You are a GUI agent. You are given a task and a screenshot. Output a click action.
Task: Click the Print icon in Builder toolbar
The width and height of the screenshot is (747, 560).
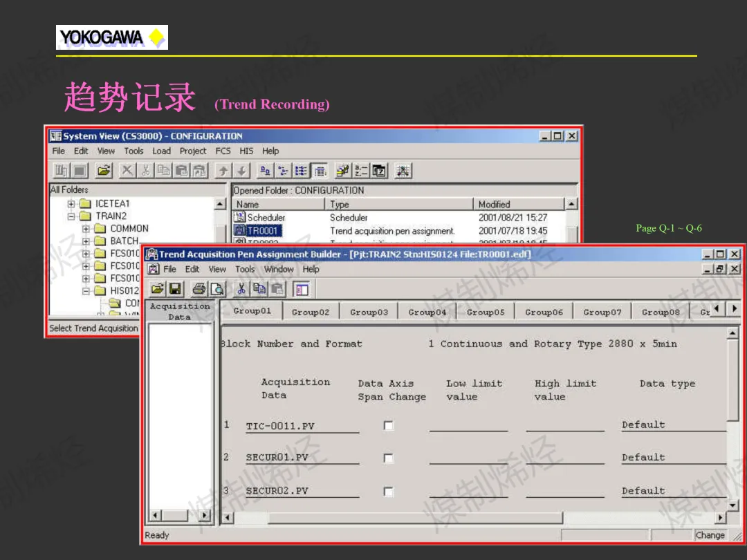[199, 288]
